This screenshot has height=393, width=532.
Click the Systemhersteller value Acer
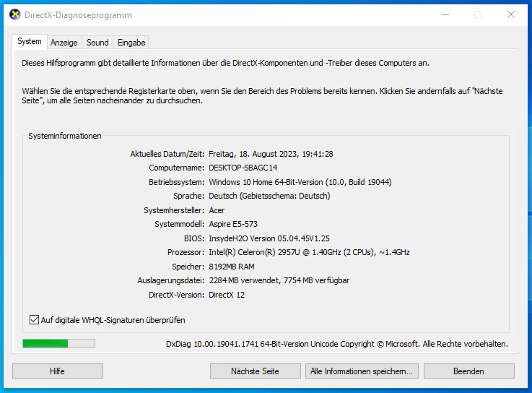(217, 210)
